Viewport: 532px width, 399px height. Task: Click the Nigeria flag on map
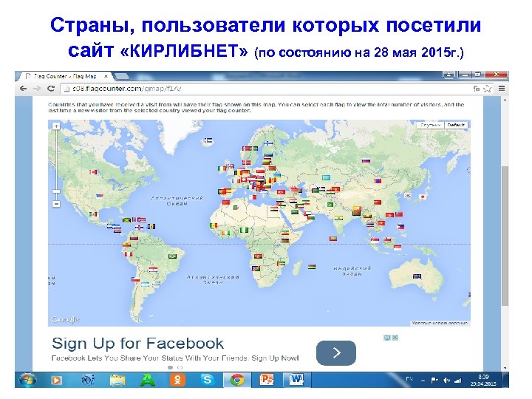point(244,230)
